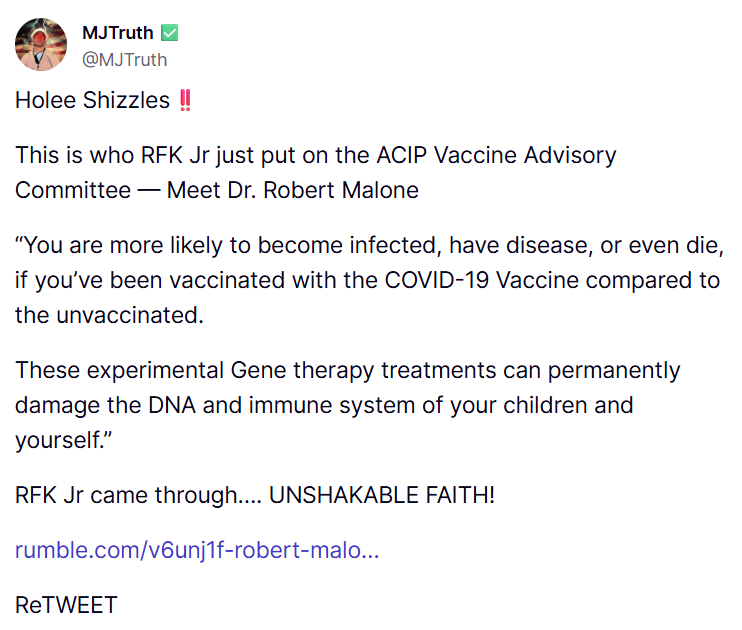Click the MJTruth profile avatar
This screenshot has width=742, height=630.
pyautogui.click(x=41, y=45)
